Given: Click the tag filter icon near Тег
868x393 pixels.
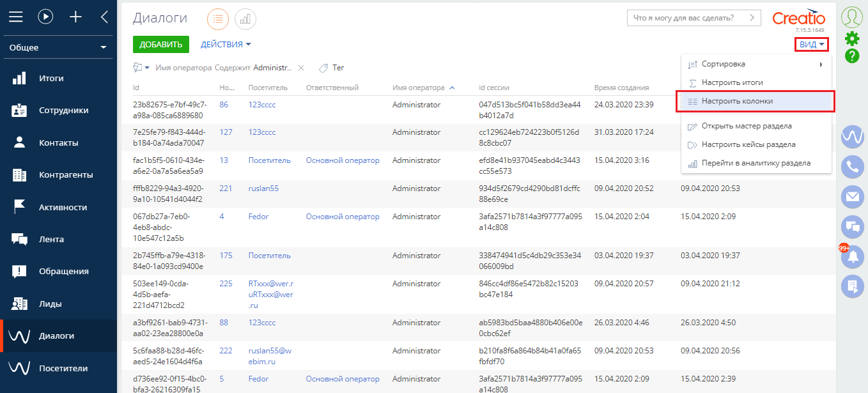Looking at the screenshot, I should point(323,67).
